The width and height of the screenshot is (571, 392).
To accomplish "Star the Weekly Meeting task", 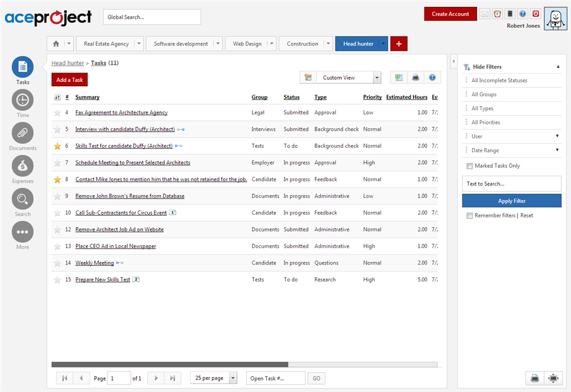I will point(57,262).
